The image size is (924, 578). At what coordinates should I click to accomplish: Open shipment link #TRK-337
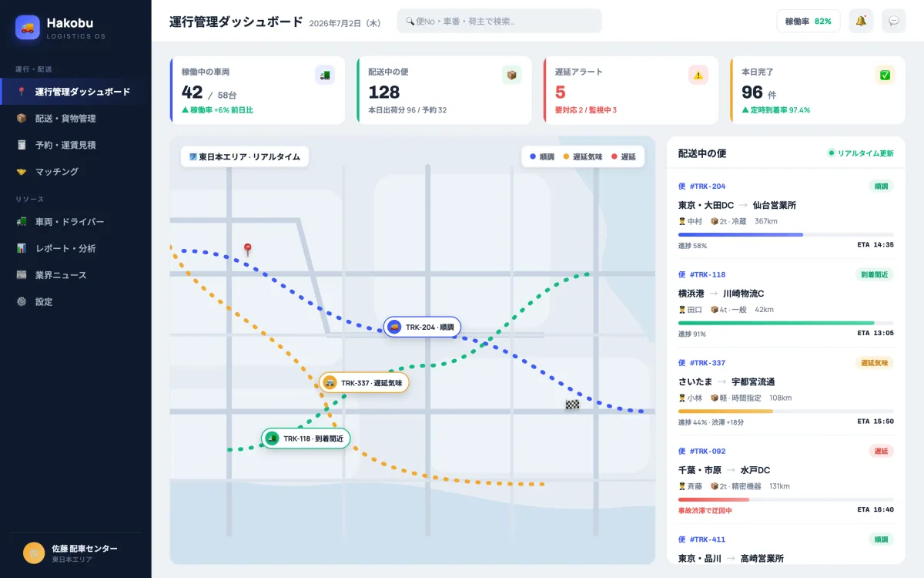click(x=701, y=362)
